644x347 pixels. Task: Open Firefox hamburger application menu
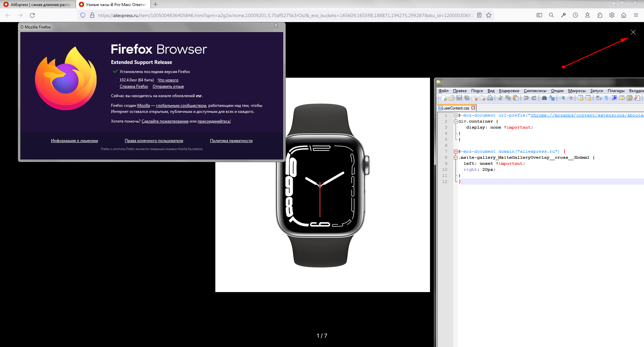[636, 15]
